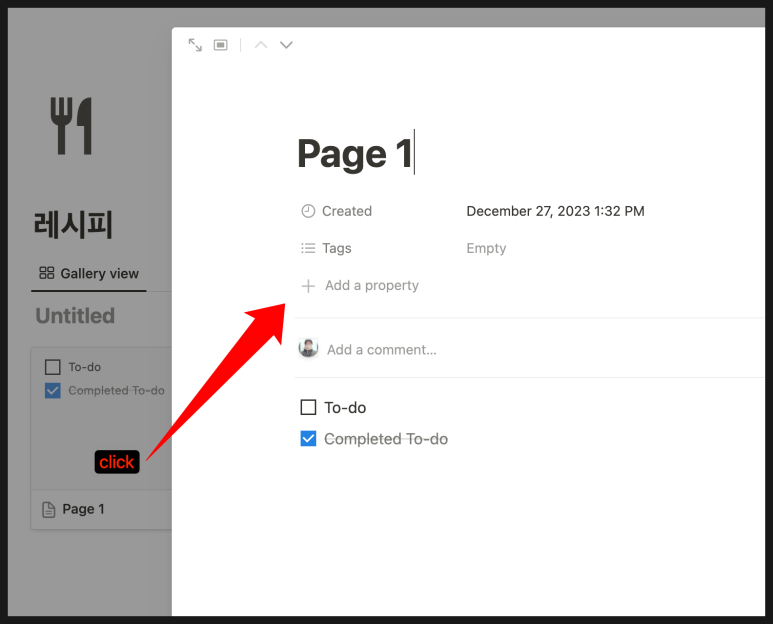Click the Untitled group heading

75,315
